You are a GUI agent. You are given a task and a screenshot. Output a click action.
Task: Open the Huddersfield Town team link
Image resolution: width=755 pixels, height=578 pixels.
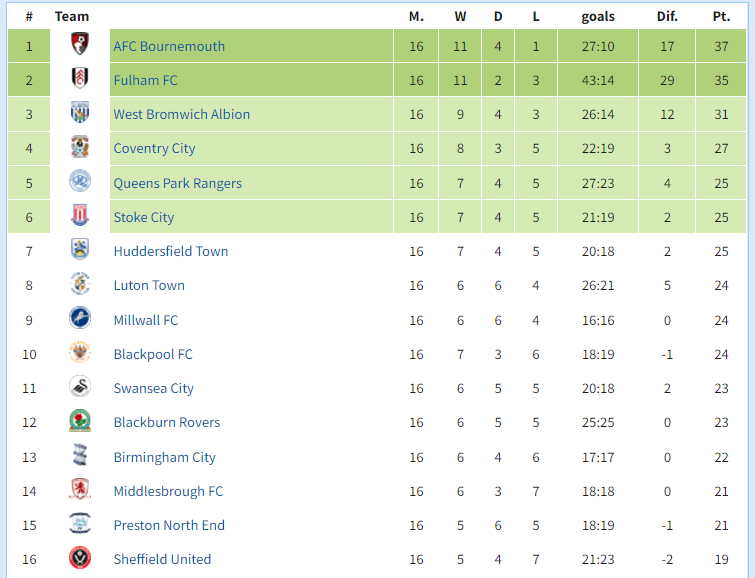(170, 251)
